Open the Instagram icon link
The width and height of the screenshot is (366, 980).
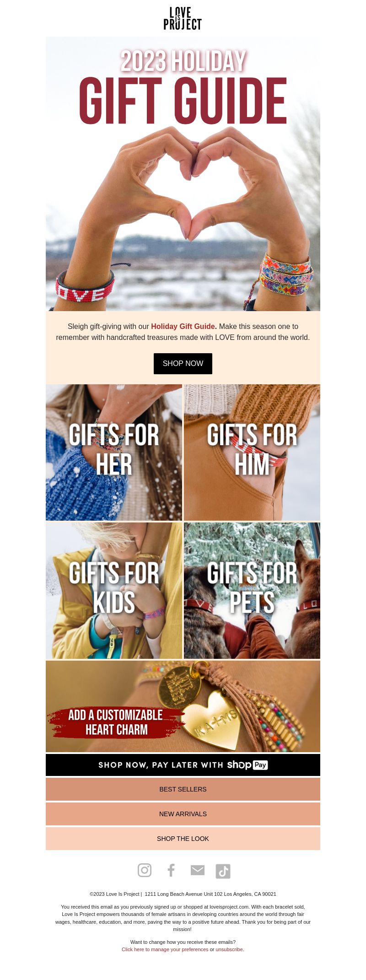145,870
